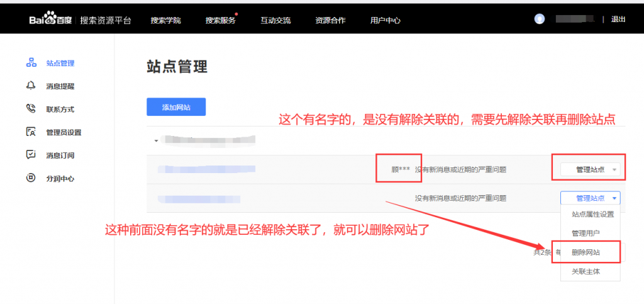The height and width of the screenshot is (304, 644).
Task: Click the bell icon for 消息提醒
Action: point(31,86)
